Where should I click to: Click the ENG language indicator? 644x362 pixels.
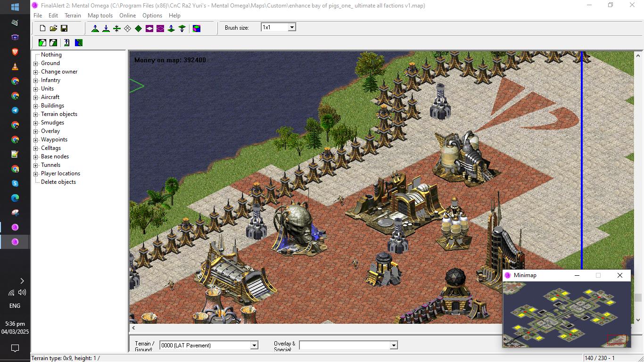pyautogui.click(x=15, y=305)
